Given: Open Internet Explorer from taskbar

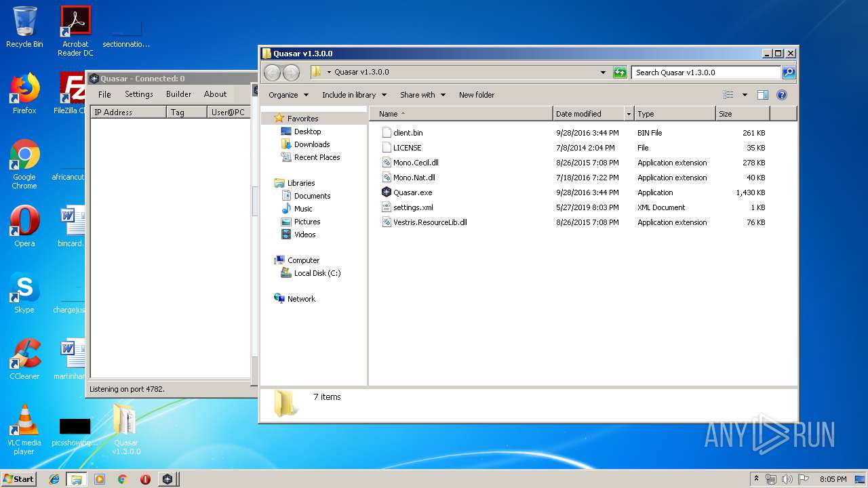Looking at the screenshot, I should pos(54,479).
